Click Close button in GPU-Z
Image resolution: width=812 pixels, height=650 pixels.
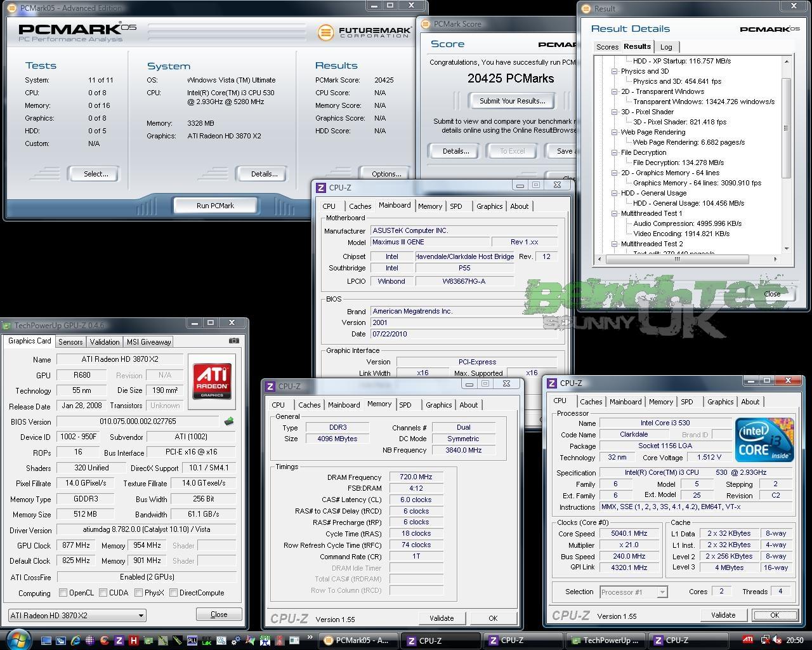(x=219, y=614)
